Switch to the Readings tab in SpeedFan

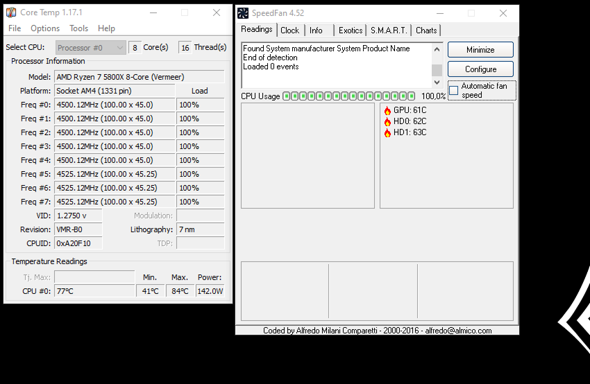coord(257,29)
